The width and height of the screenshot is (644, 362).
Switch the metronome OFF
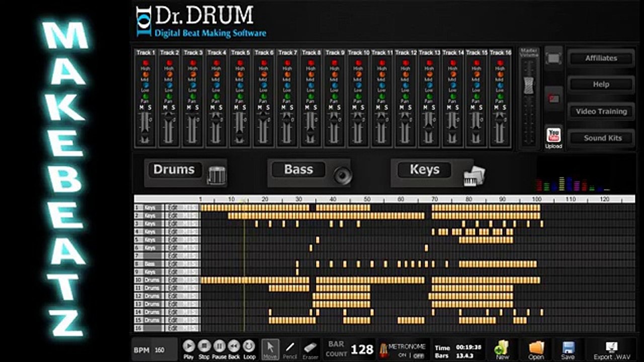click(x=419, y=355)
